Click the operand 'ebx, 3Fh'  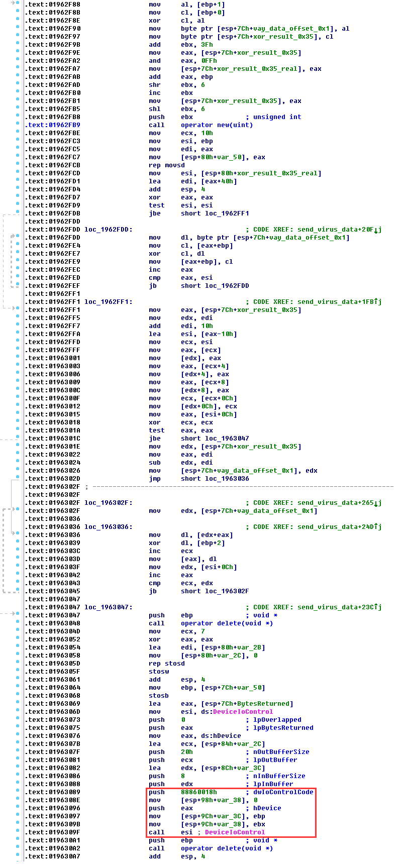(x=197, y=45)
